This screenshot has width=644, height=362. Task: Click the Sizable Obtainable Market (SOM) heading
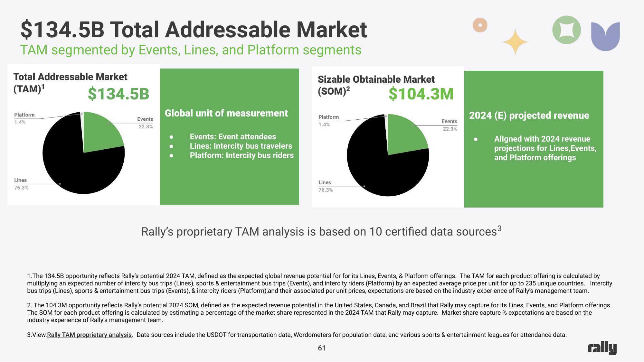[x=376, y=85]
